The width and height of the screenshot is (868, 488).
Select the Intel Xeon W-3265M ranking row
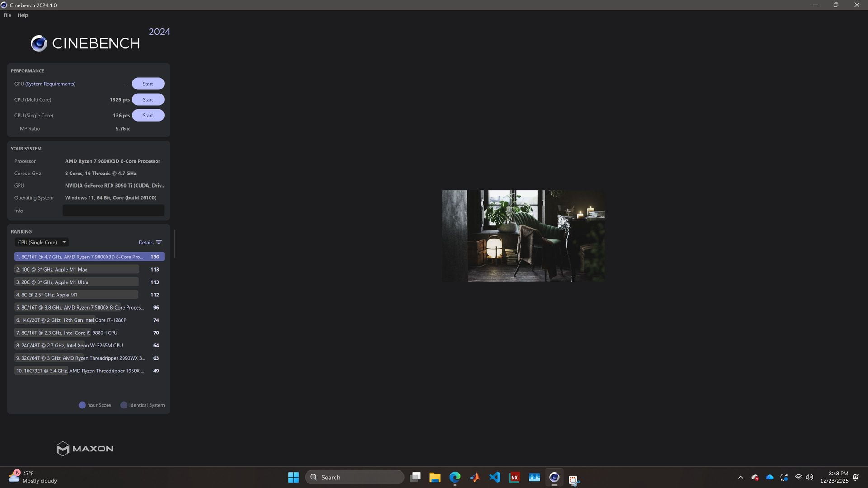(x=89, y=345)
